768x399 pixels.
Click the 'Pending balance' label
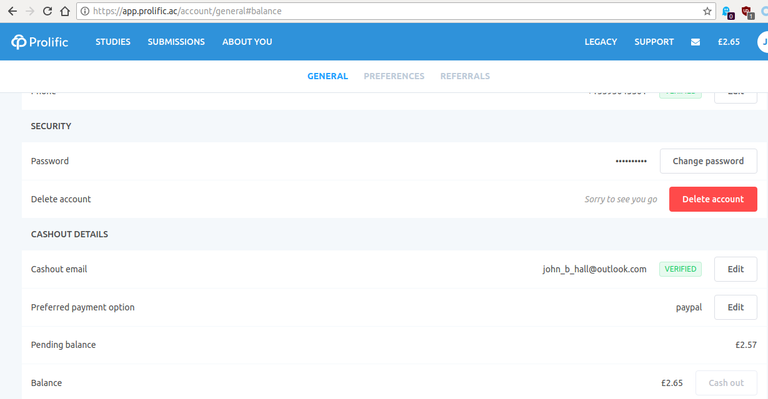[63, 345]
